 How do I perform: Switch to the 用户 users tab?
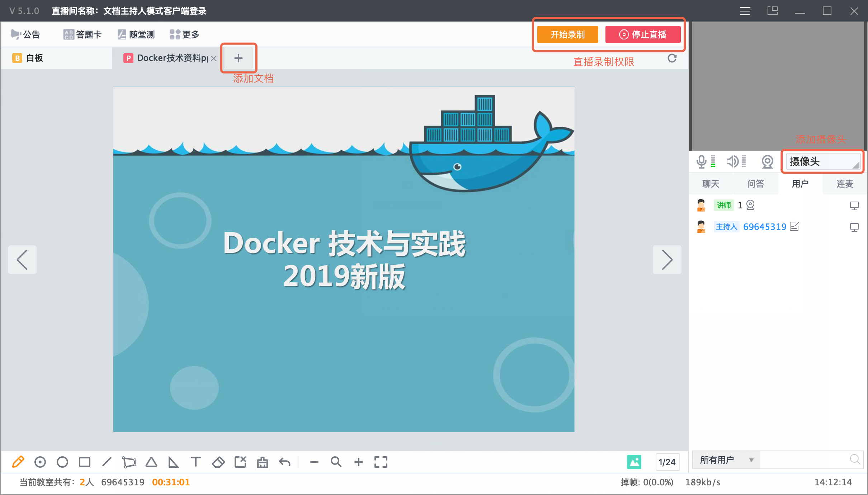click(800, 184)
